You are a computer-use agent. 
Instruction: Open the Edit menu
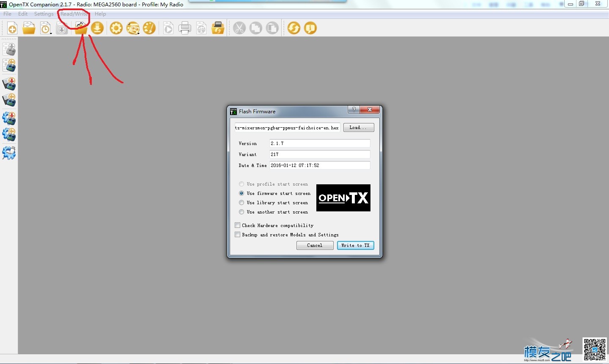click(x=23, y=14)
